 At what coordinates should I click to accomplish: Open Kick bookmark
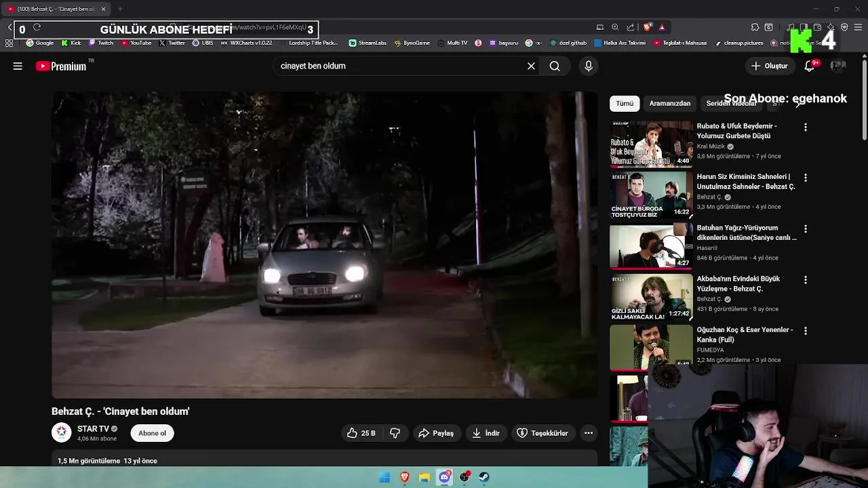pos(71,43)
